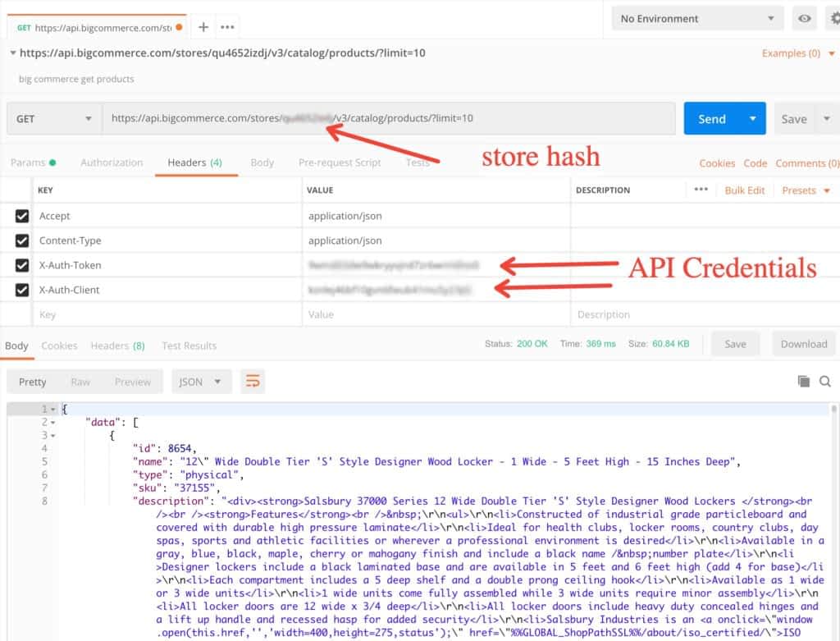This screenshot has width=840, height=641.
Task: Collapse the request title disclosure triangle
Action: [12, 53]
